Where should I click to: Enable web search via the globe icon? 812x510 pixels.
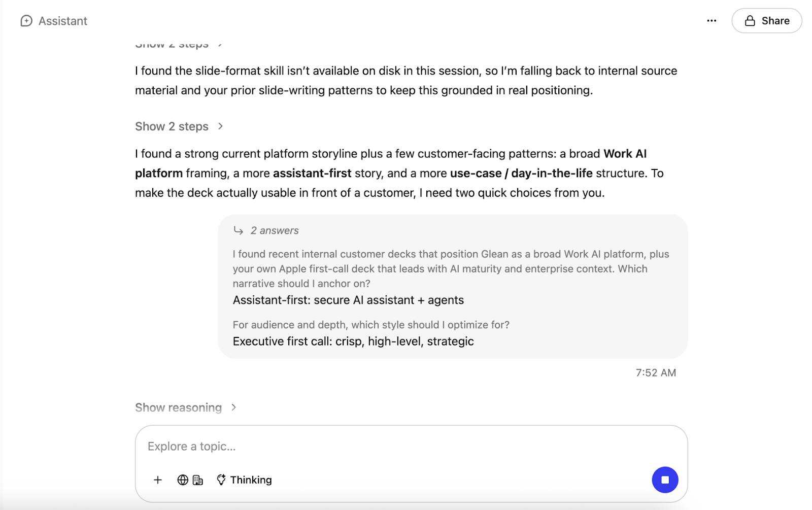coord(183,480)
